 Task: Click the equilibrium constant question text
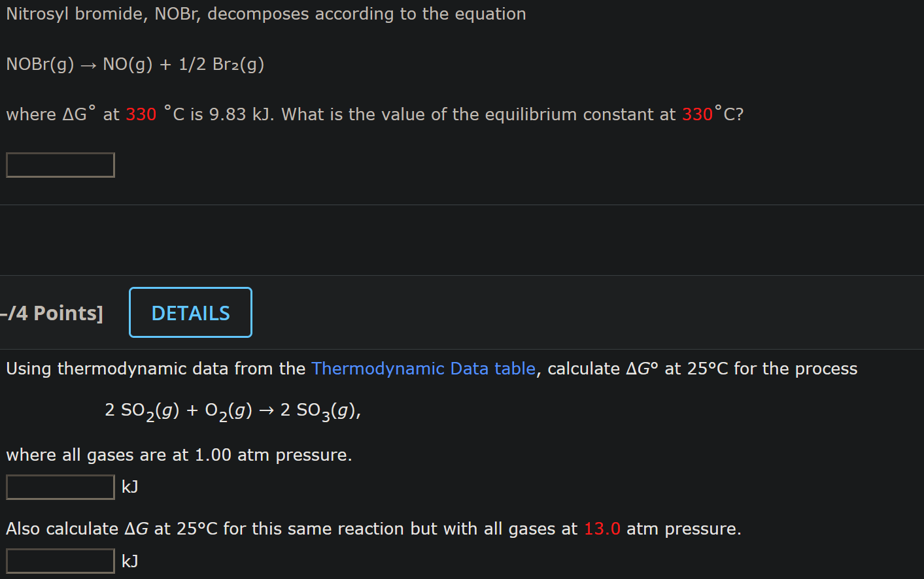point(373,114)
